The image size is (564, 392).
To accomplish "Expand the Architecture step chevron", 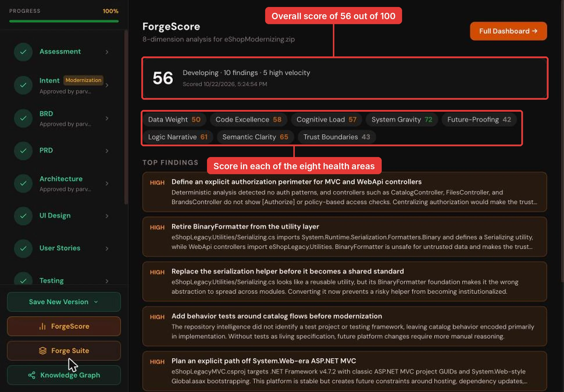I will coord(107,183).
